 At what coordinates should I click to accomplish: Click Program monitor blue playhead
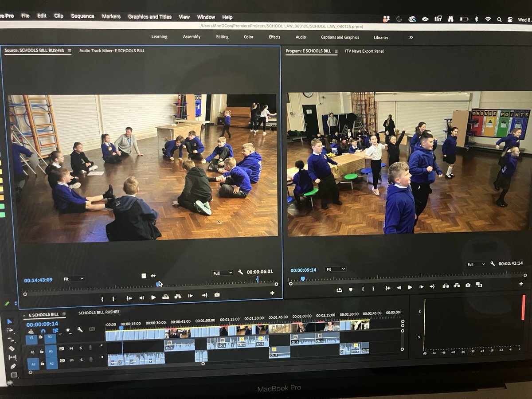[303, 278]
